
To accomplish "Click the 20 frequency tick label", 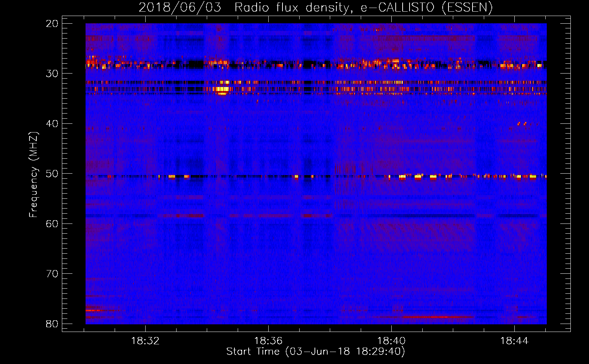I will tap(52, 24).
